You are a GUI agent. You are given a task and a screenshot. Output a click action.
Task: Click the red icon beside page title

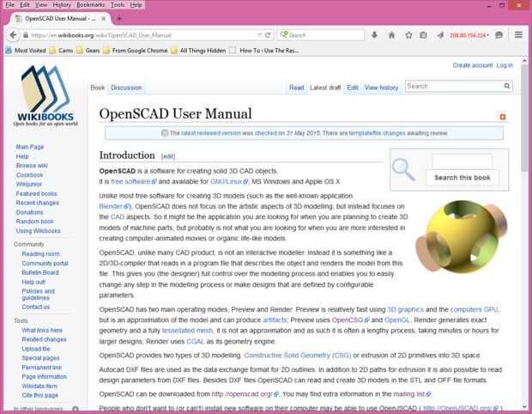(503, 117)
